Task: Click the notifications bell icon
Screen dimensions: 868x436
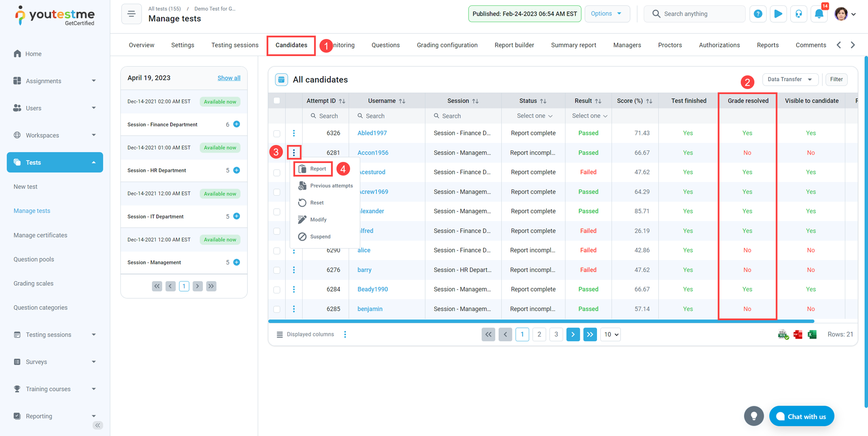Action: click(x=819, y=14)
